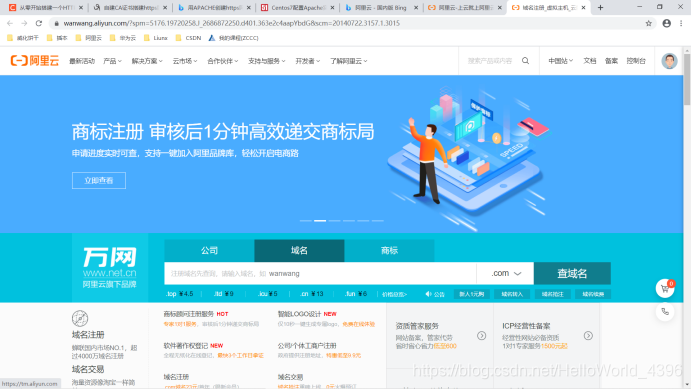Expand the 产品 navigation menu
This screenshot has width=692, height=389.
pyautogui.click(x=112, y=61)
